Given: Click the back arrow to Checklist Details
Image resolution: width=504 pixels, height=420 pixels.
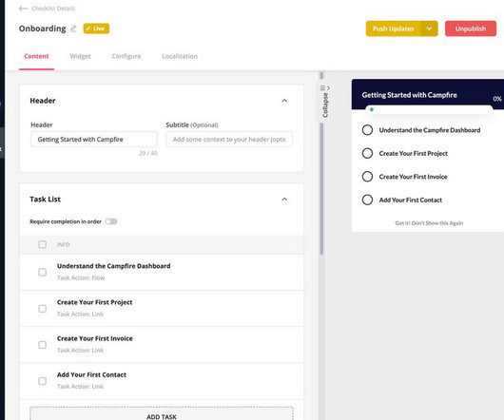Looking at the screenshot, I should (x=23, y=9).
